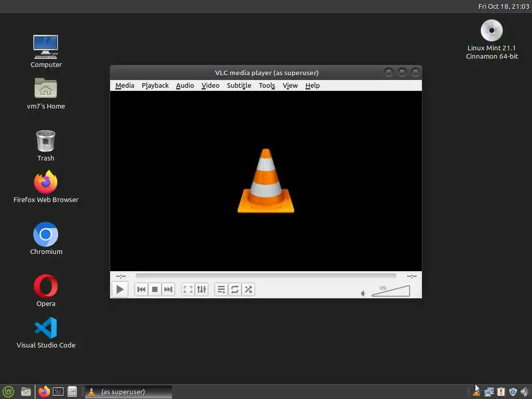Select Firefox Web Browser desktop icon

point(46,187)
